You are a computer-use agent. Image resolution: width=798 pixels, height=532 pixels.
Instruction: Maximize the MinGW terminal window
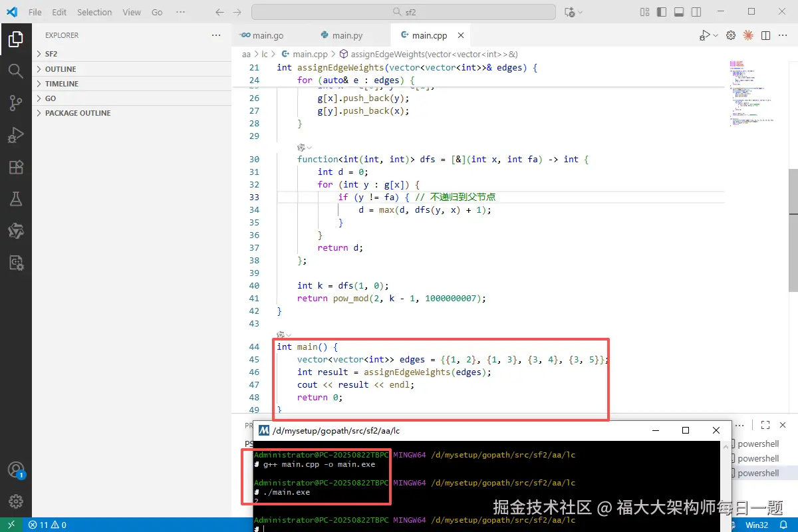(x=686, y=430)
